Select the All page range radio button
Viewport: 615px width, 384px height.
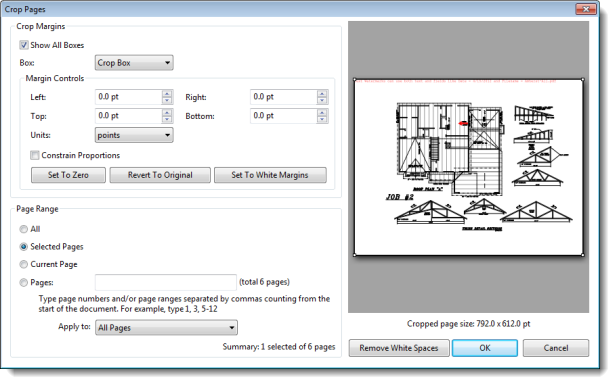point(24,229)
